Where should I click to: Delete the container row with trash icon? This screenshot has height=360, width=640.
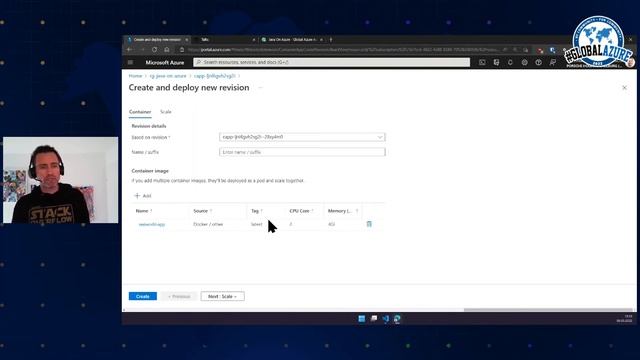point(369,224)
